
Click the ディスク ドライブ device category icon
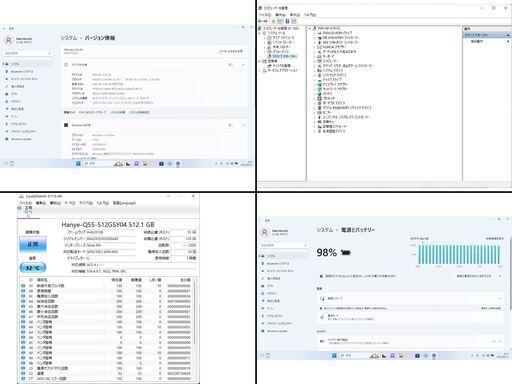pyautogui.click(x=319, y=80)
